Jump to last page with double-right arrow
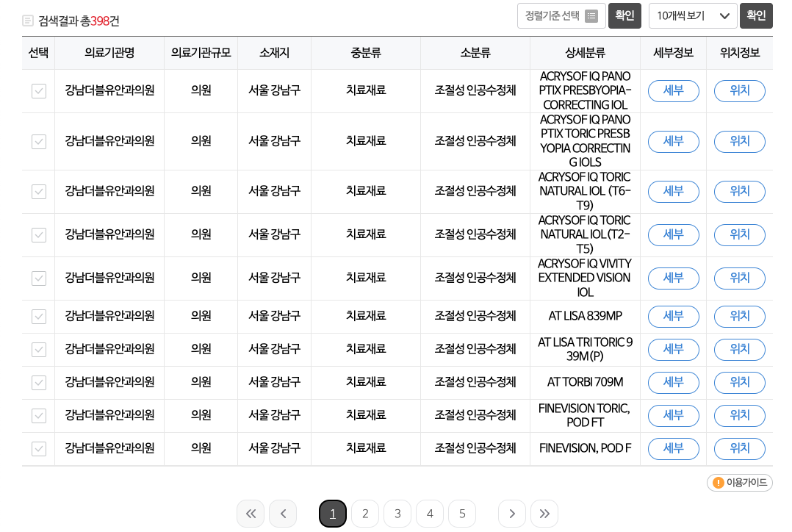 tap(544, 514)
